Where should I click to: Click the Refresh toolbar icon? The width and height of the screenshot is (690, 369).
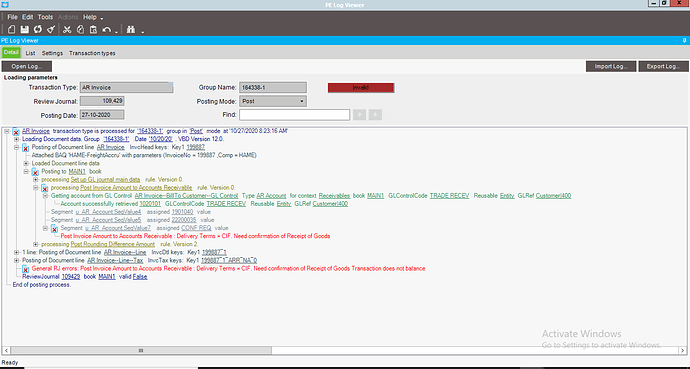coord(38,29)
